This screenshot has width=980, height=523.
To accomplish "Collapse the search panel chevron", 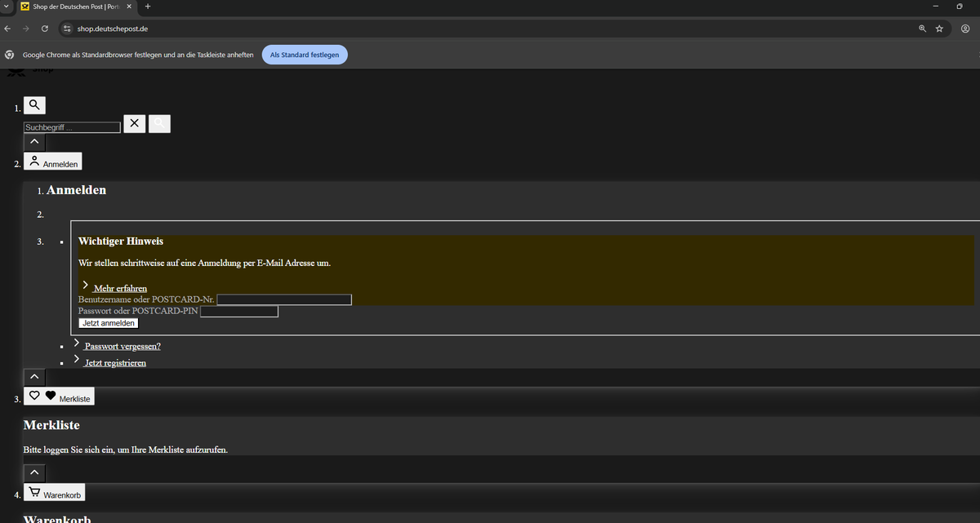I will click(x=34, y=141).
